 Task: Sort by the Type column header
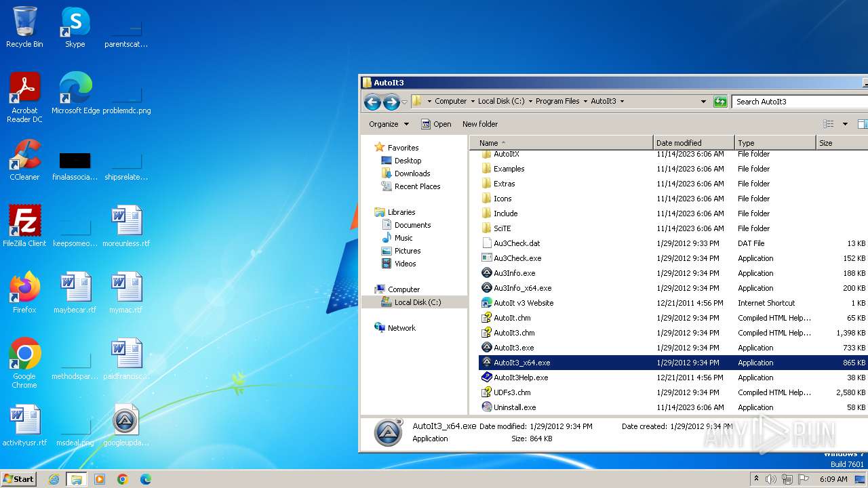[775, 143]
